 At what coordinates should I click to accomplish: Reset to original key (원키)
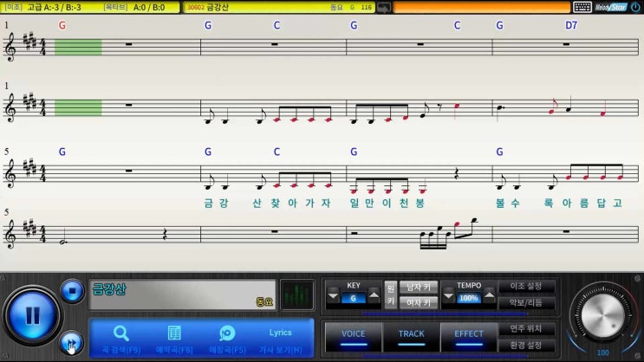tap(391, 294)
